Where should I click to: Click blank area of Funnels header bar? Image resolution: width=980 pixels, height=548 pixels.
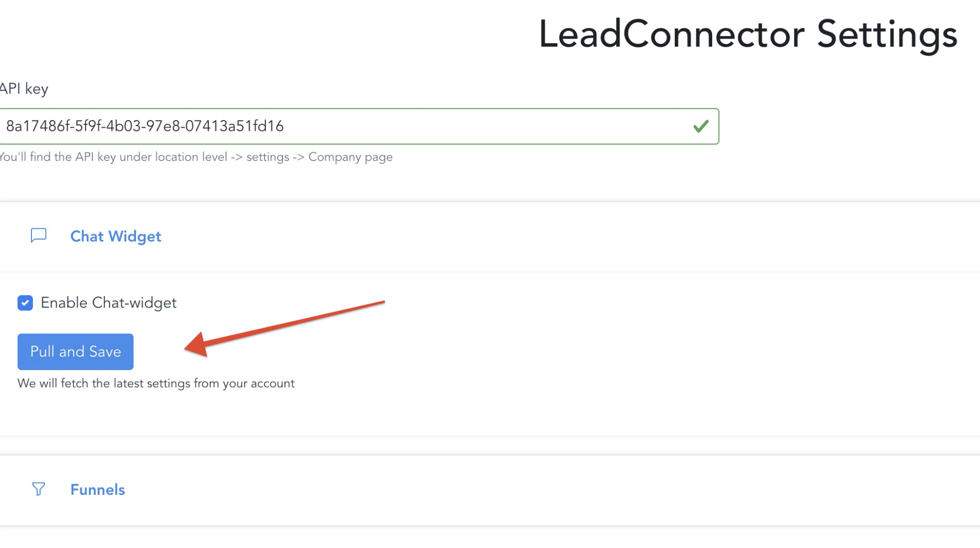[x=541, y=490]
